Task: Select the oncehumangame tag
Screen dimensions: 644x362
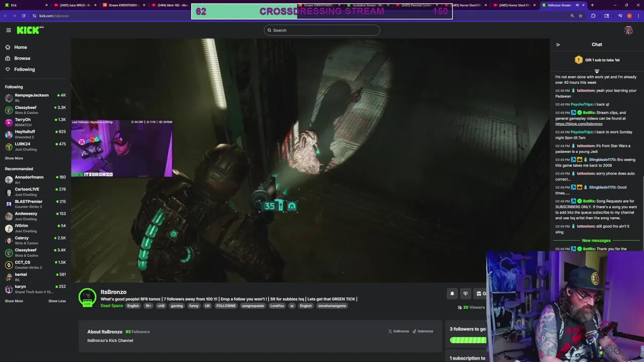Action: [x=332, y=306]
